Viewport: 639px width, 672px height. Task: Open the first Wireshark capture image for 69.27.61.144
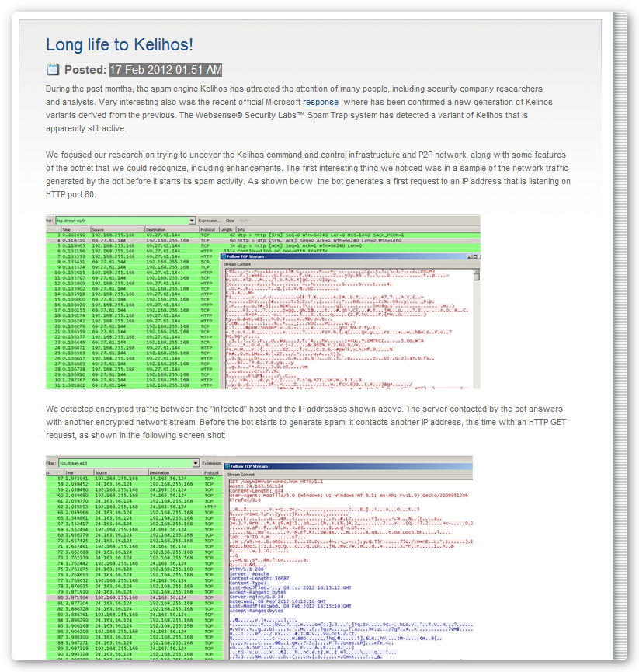click(263, 301)
